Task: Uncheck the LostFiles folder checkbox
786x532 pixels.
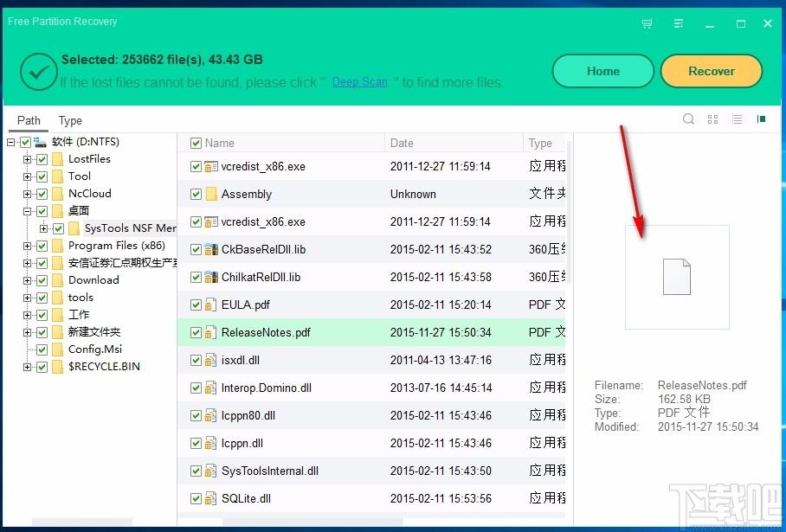Action: pos(42,160)
